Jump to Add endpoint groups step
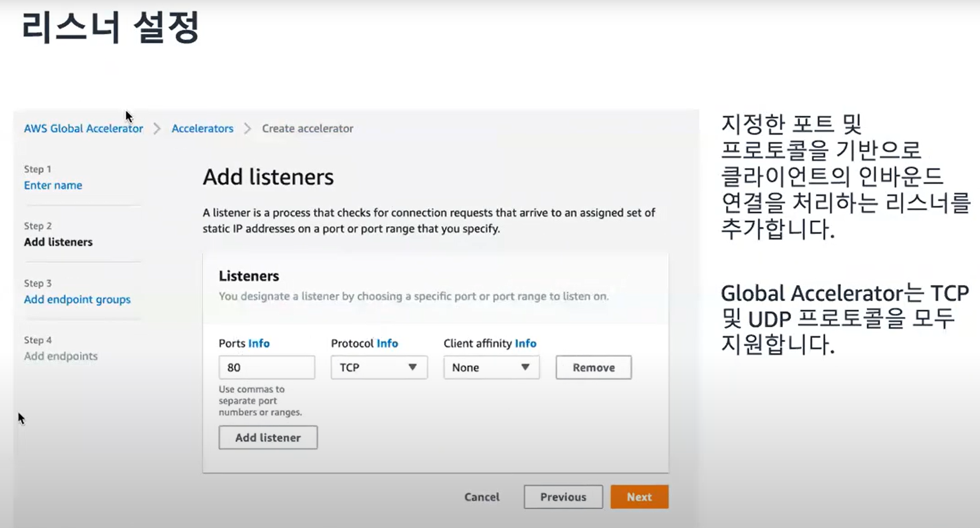 pos(77,299)
